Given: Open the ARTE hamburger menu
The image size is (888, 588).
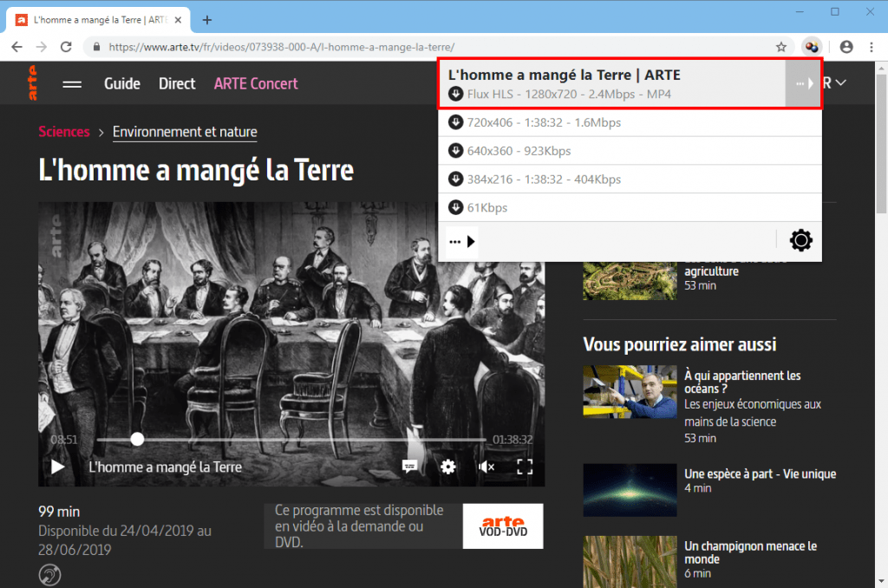Looking at the screenshot, I should 72,84.
